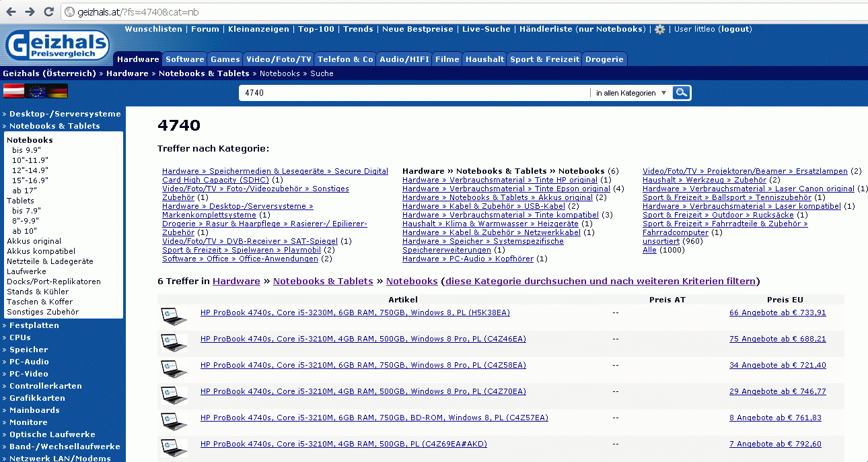The height and width of the screenshot is (462, 868).
Task: Select the Austria flag
Action: (x=14, y=91)
